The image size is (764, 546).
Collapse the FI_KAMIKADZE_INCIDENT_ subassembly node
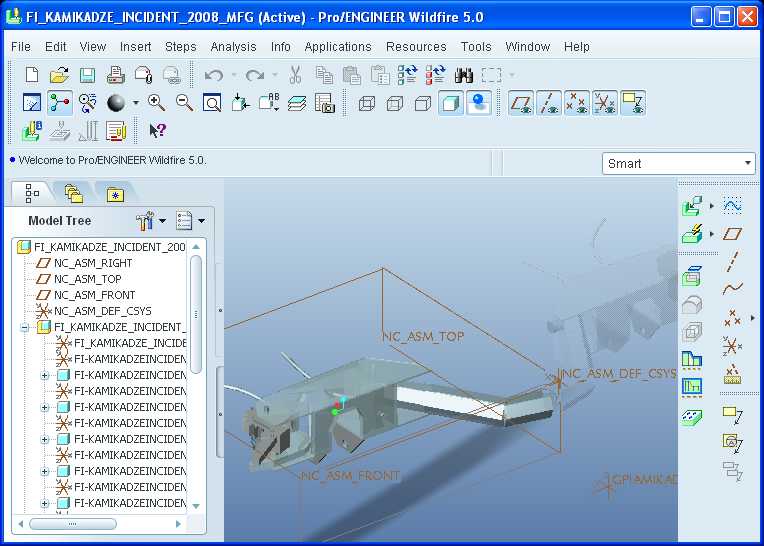point(25,327)
